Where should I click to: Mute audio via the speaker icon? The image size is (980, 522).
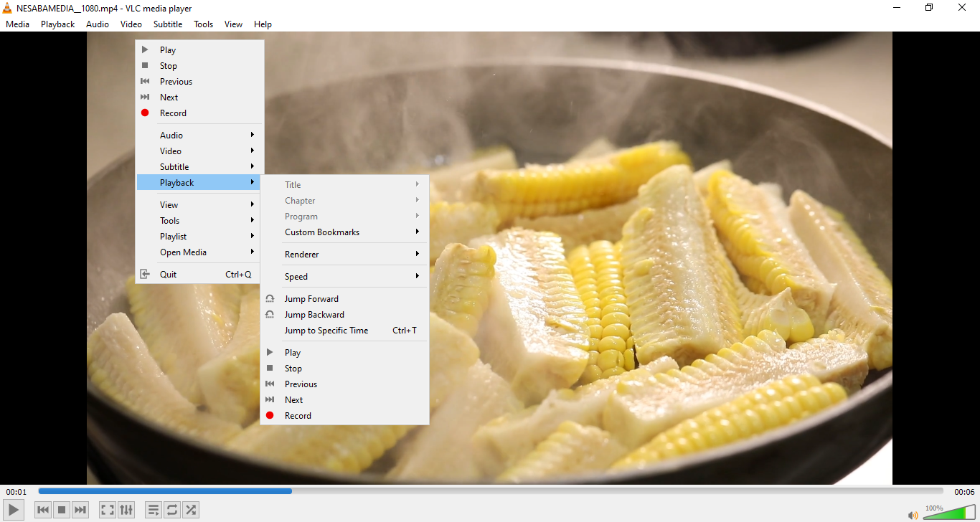pos(913,515)
